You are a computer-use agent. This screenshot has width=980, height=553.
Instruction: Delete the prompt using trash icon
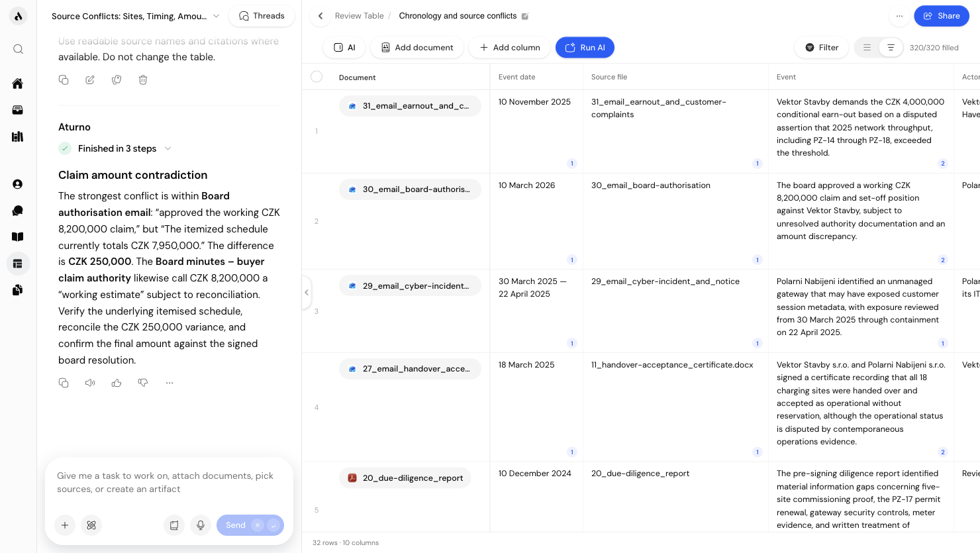(x=143, y=80)
